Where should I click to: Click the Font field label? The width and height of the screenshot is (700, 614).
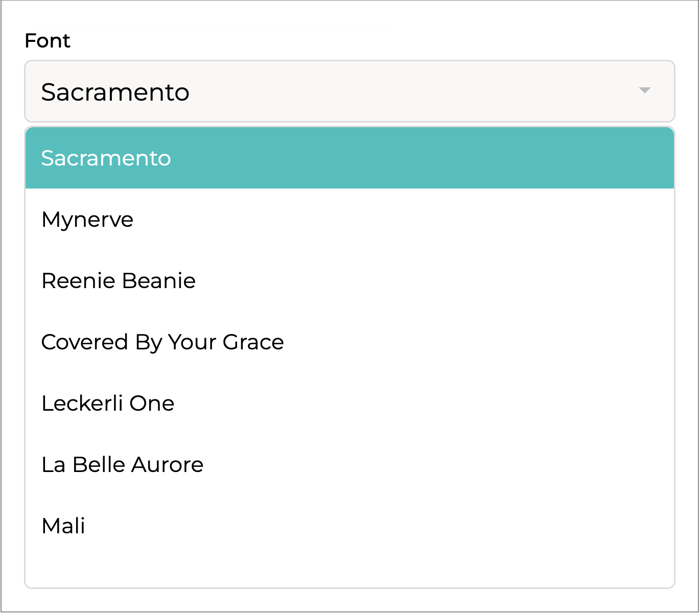(48, 41)
